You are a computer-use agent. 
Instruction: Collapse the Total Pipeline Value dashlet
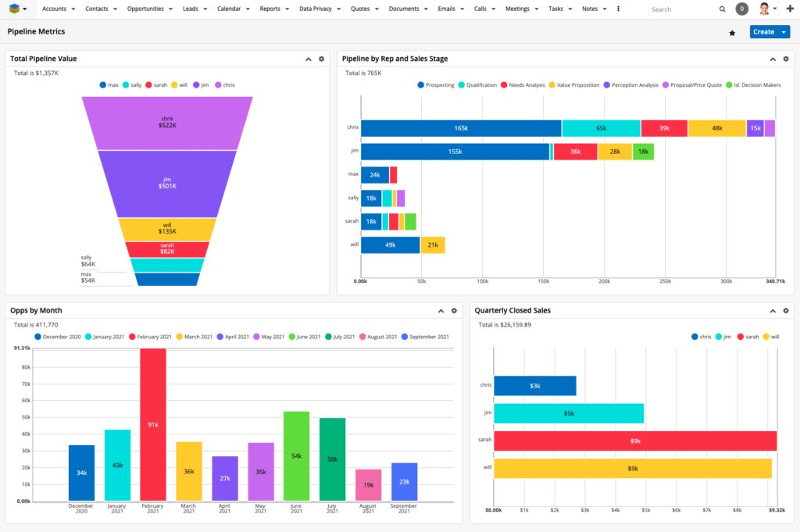(x=308, y=58)
